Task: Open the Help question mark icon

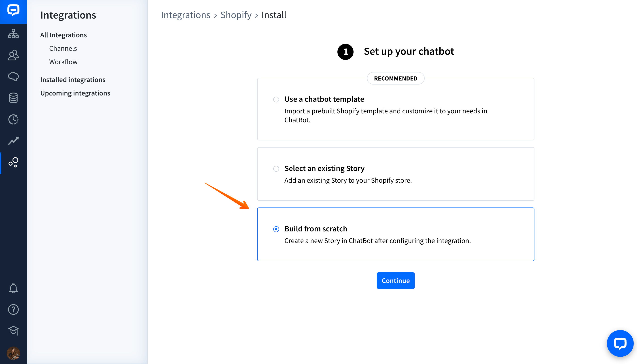Action: coord(13,309)
